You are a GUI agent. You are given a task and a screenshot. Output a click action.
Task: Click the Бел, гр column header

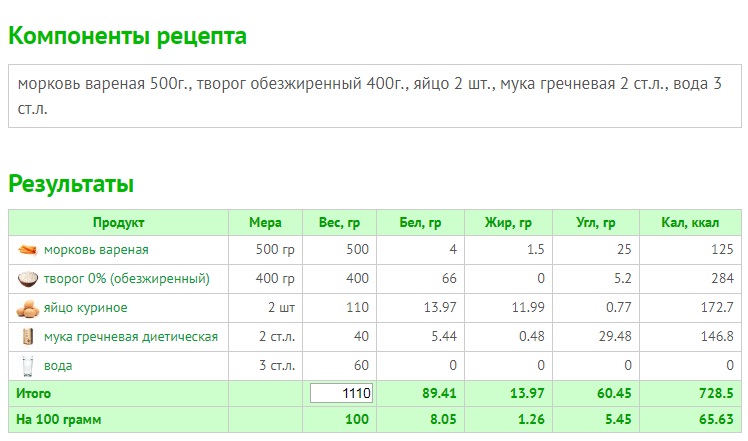coord(420,222)
